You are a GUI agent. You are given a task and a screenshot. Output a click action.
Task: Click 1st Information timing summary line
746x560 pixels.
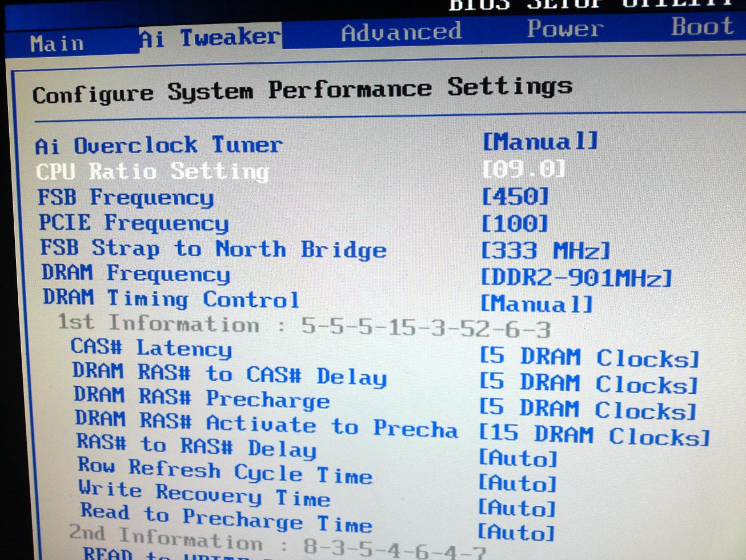[x=304, y=325]
